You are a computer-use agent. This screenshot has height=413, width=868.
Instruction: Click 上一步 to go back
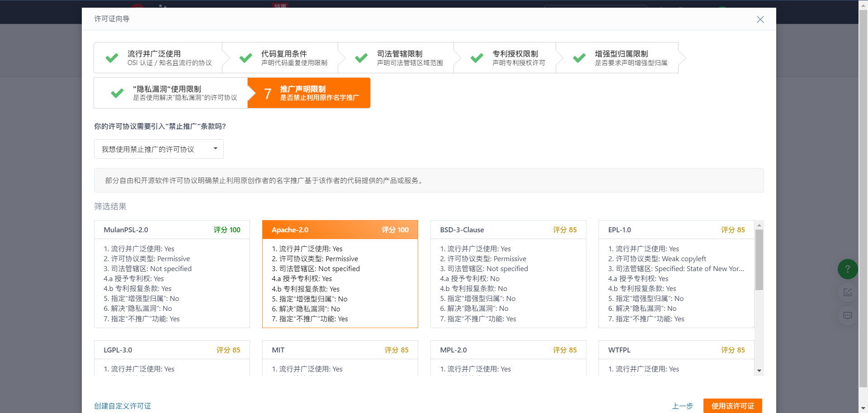coord(683,406)
